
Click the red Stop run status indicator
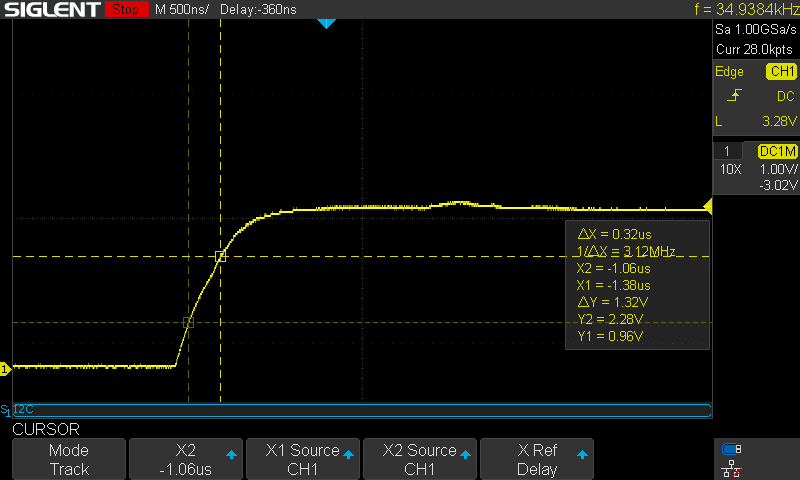click(127, 9)
